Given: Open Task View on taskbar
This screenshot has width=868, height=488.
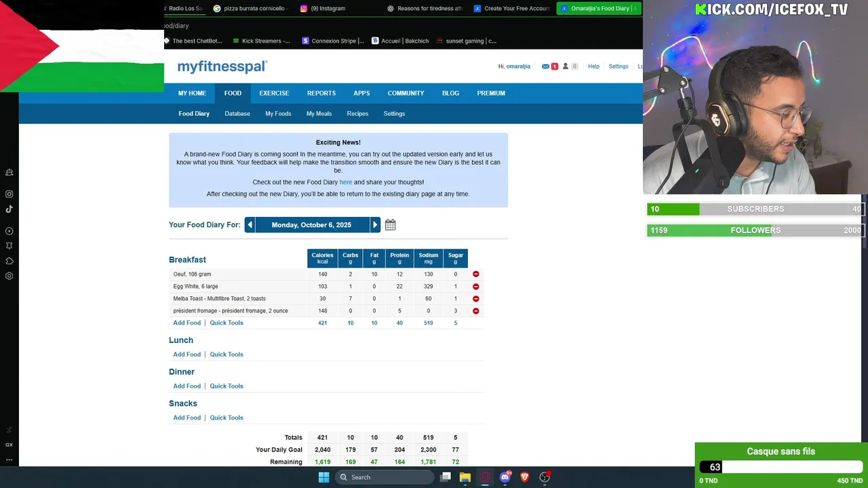Looking at the screenshot, I should tap(446, 477).
